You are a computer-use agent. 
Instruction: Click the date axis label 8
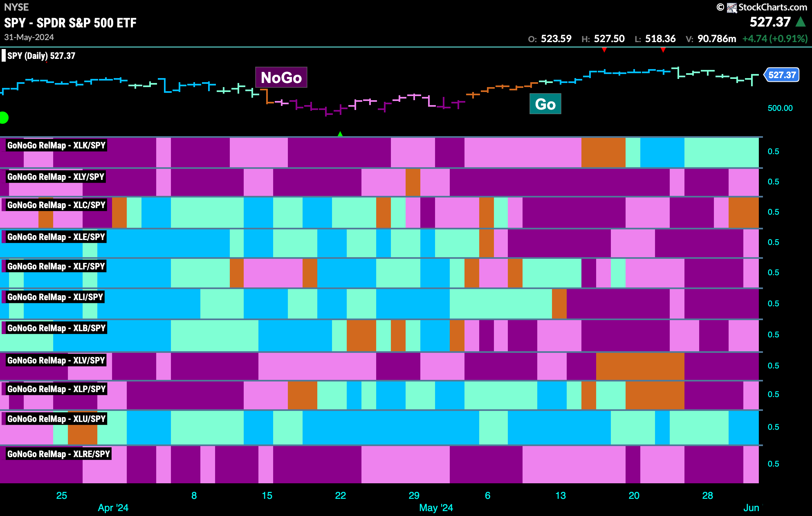(x=194, y=496)
